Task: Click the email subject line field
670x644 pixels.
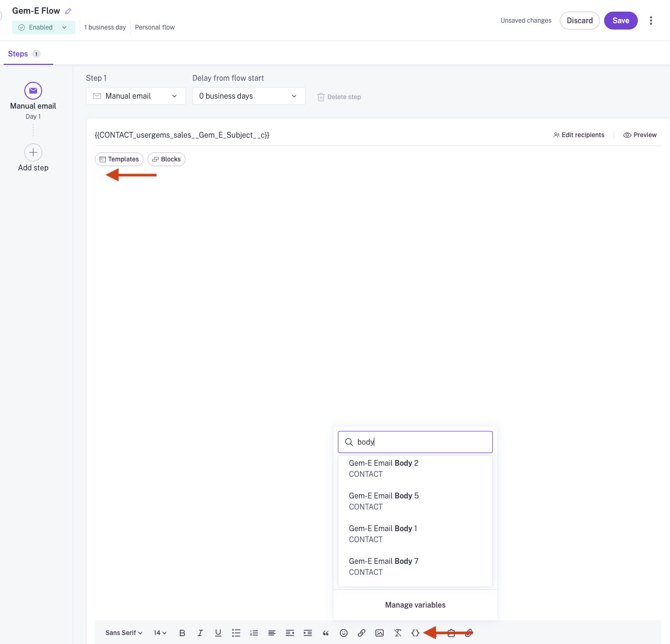Action: coord(316,135)
